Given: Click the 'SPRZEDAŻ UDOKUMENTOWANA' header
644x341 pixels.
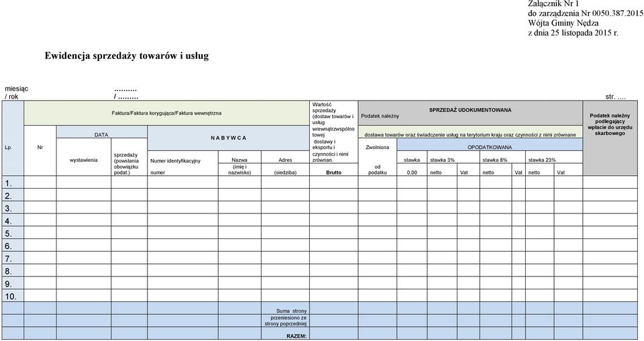Looking at the screenshot, I should tap(470, 110).
